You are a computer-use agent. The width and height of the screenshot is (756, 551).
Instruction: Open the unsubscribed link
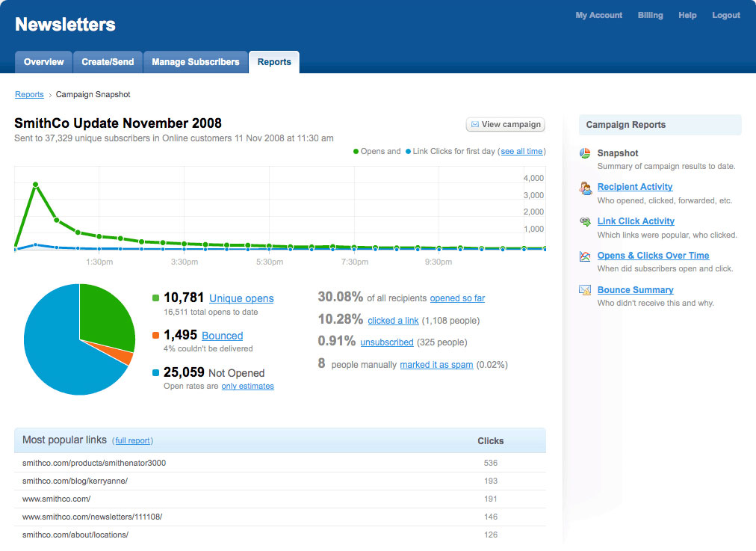pyautogui.click(x=387, y=342)
